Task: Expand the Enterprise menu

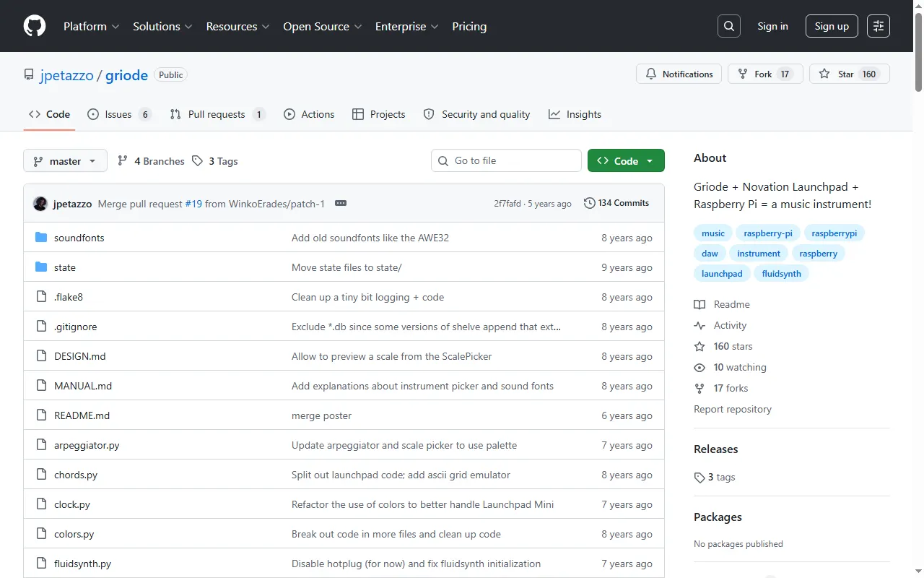Action: point(406,26)
